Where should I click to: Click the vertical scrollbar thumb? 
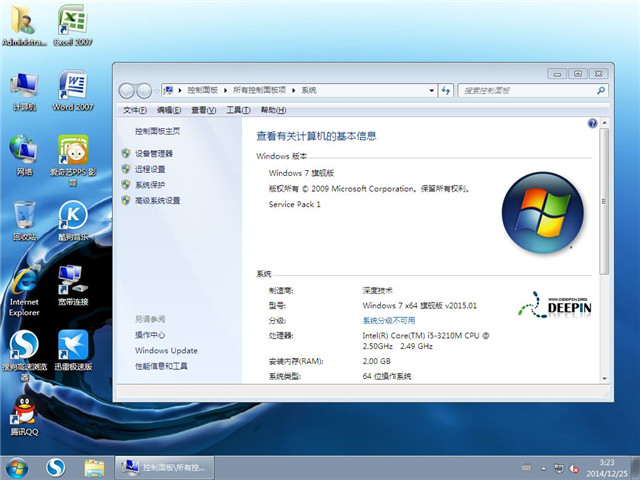point(604,201)
